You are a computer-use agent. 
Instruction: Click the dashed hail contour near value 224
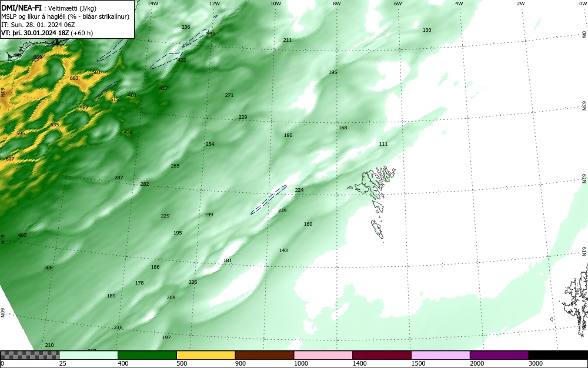point(269,199)
